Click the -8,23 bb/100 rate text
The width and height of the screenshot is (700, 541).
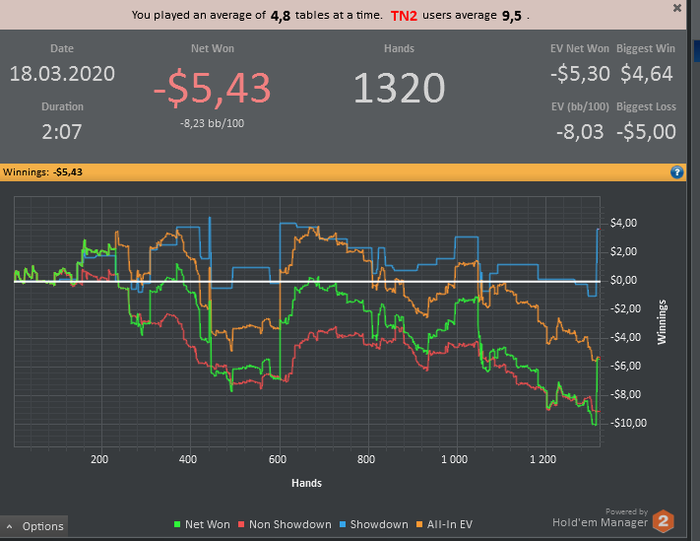(212, 123)
